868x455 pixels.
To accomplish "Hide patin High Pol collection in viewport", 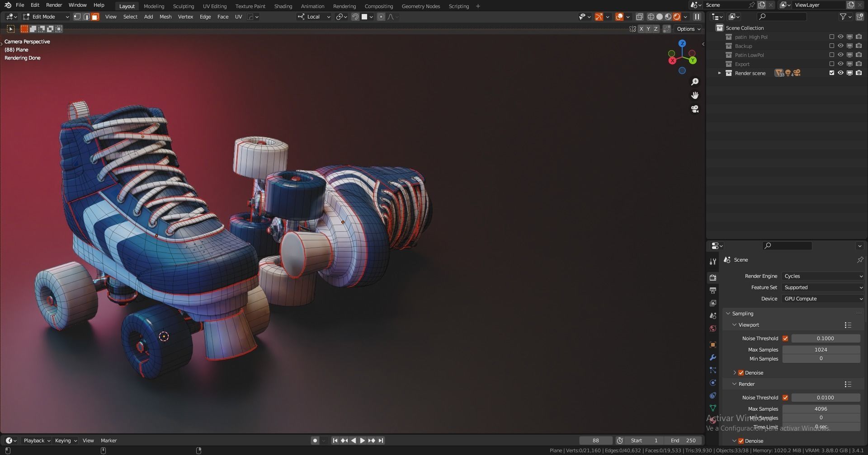I will [840, 37].
